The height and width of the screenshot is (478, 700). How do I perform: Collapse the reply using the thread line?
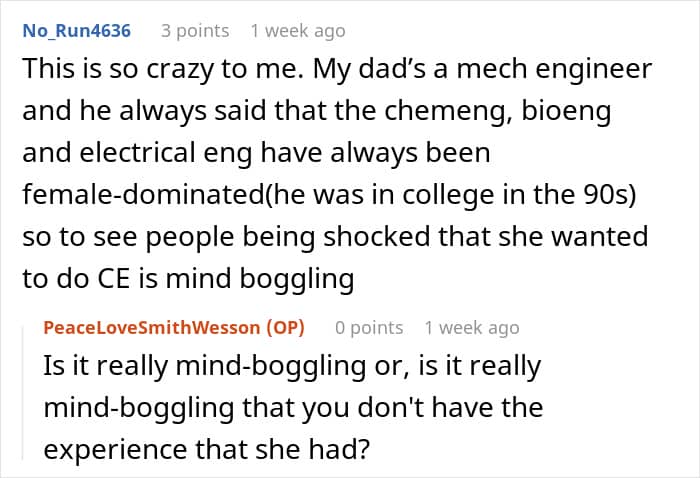(x=22, y=393)
